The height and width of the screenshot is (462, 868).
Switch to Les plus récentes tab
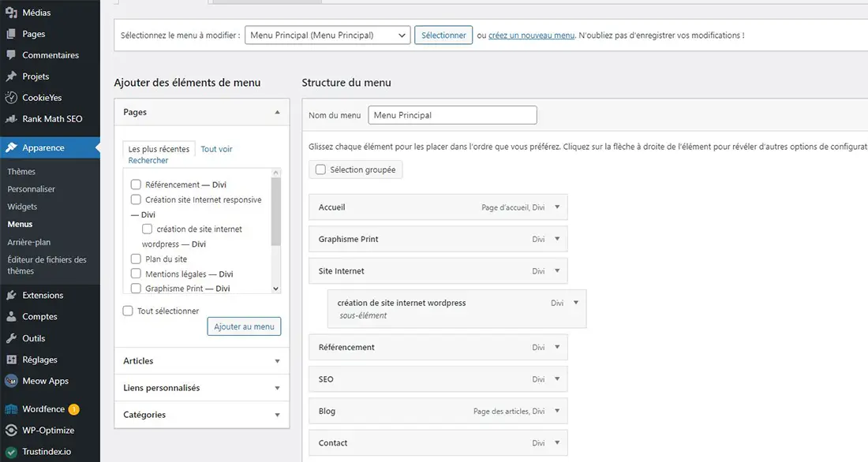[x=159, y=149]
